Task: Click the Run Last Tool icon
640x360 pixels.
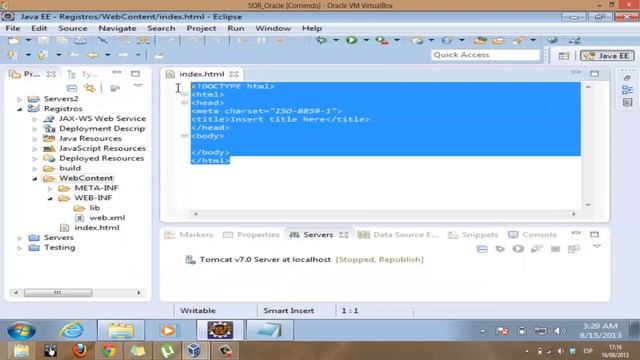Action: (x=382, y=40)
